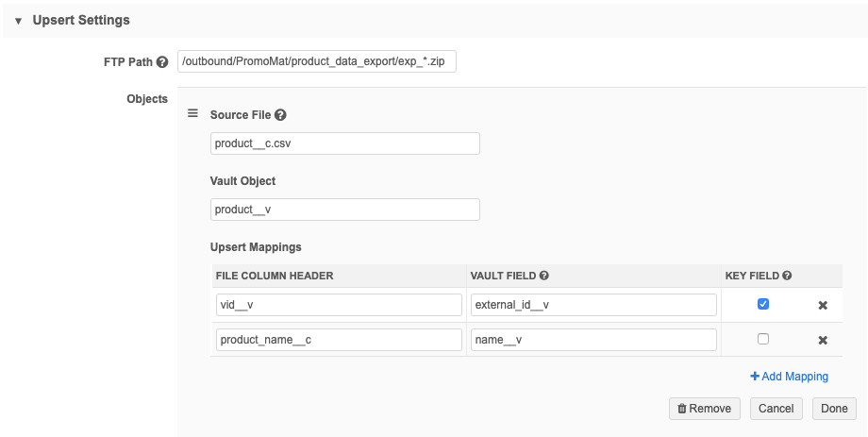Collapse the Upsert Settings section
Viewport: 868px width, 437px height.
[x=18, y=20]
